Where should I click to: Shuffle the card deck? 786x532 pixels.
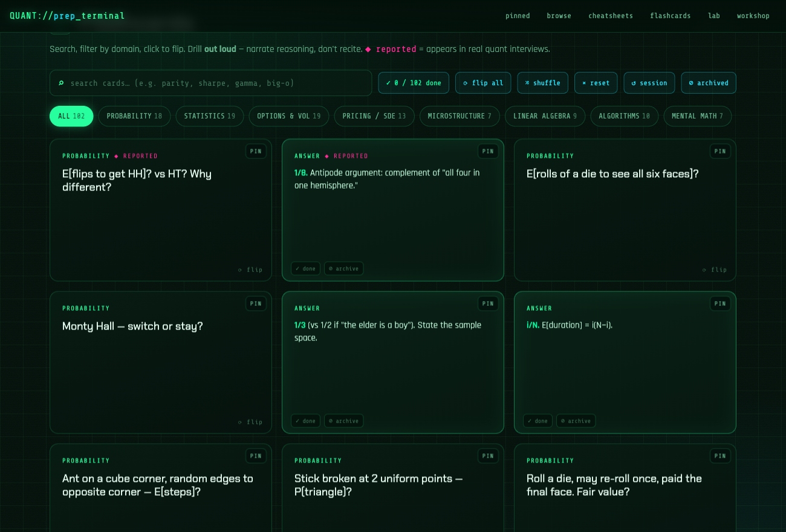pyautogui.click(x=542, y=83)
